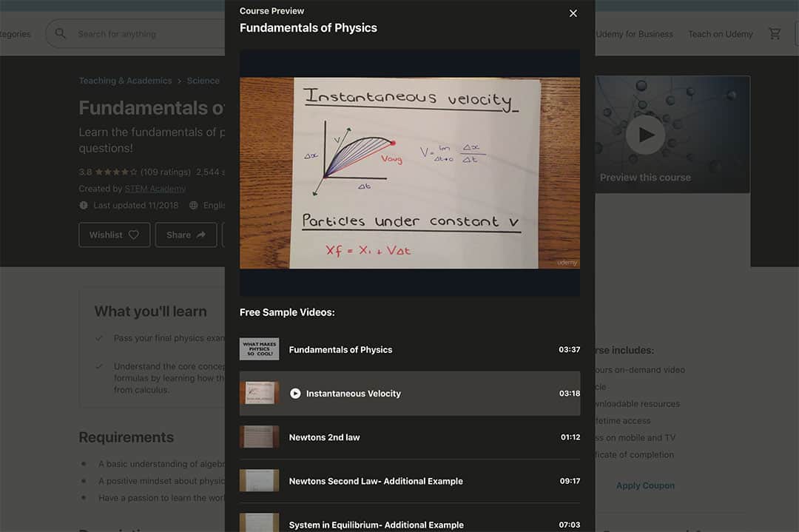Screen dimensions: 799x532
Task: Click the Course Preview label
Action: (272, 10)
